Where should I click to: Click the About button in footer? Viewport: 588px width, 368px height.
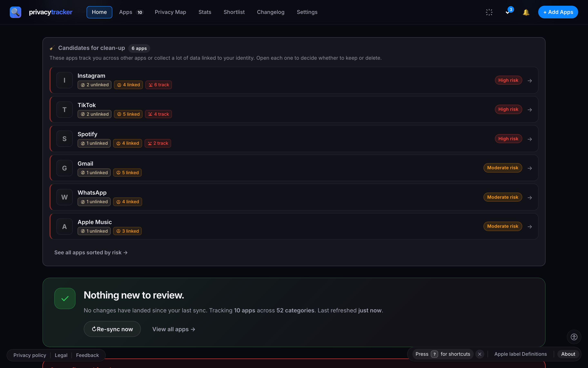[x=568, y=354]
